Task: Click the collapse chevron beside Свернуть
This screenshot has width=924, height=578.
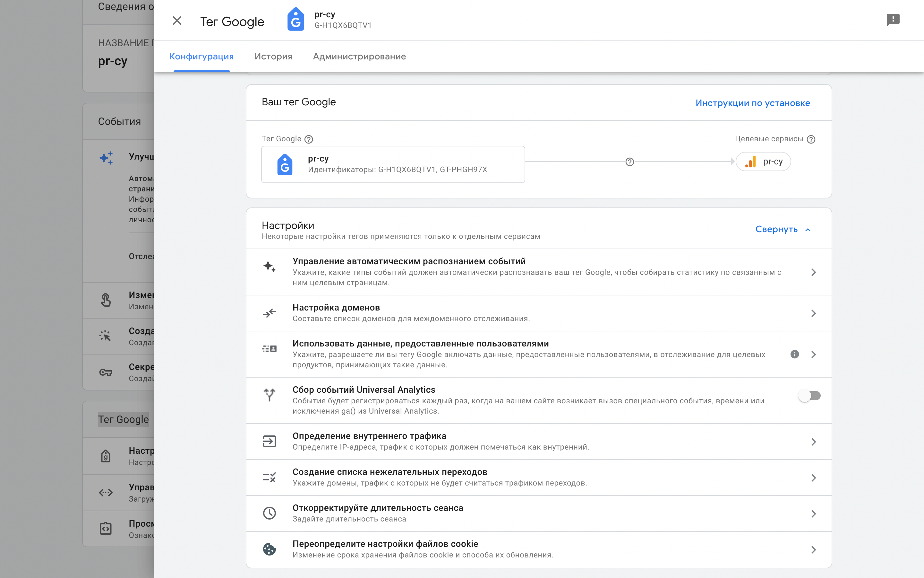Action: coord(808,230)
